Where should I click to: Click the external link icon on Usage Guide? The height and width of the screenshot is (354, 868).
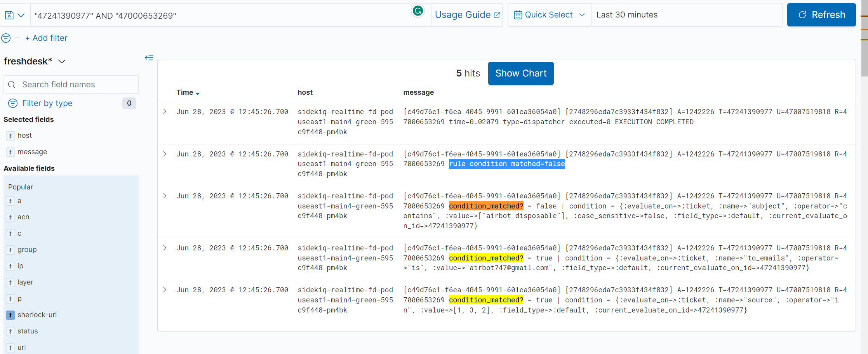click(497, 15)
